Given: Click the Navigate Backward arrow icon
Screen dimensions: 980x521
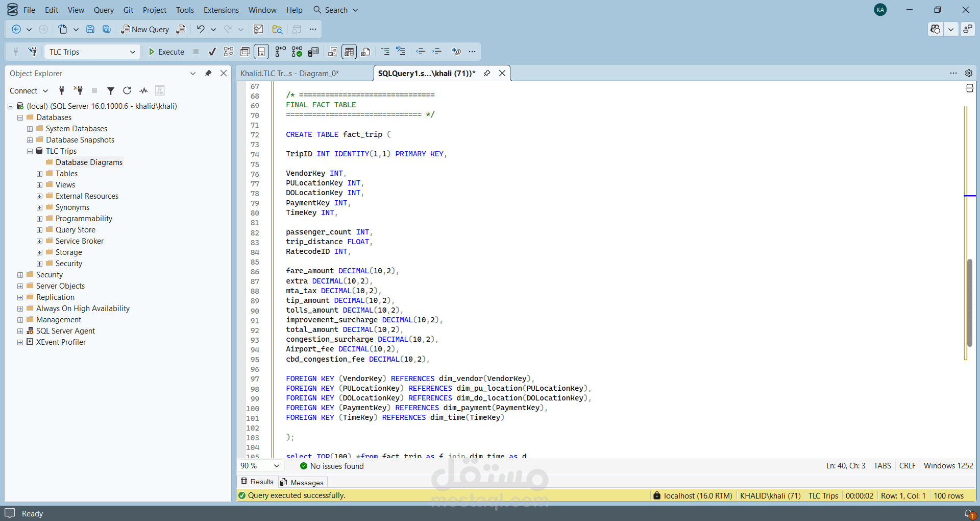Looking at the screenshot, I should click(x=16, y=29).
